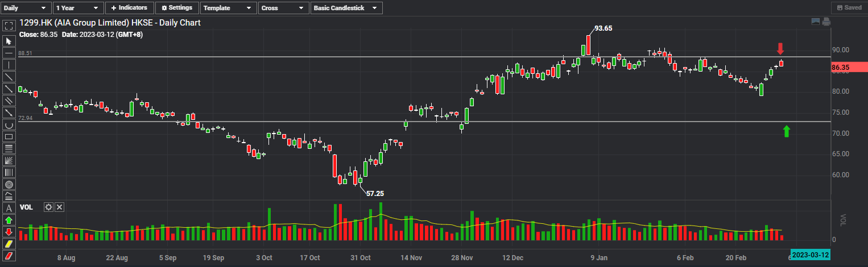Viewport: 868px width, 267px height.
Task: Click the Settings button
Action: (177, 8)
